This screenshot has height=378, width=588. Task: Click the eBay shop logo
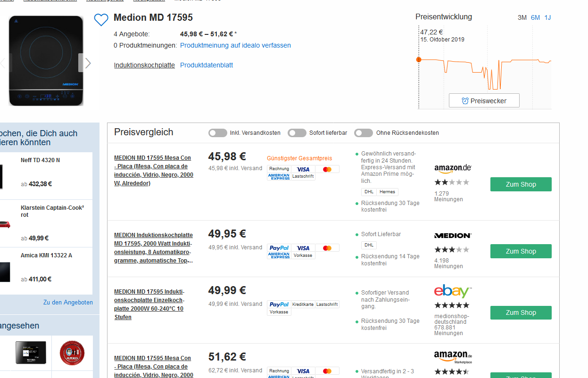[x=453, y=291]
